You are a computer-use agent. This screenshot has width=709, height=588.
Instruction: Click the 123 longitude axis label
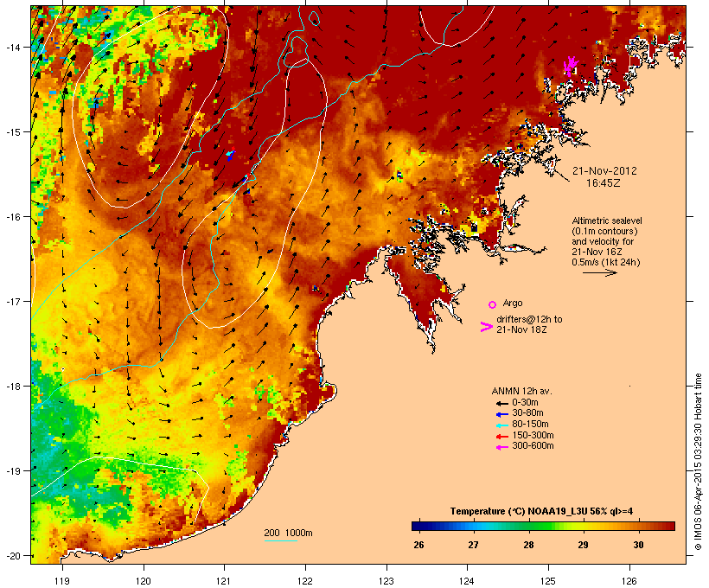tap(386, 581)
